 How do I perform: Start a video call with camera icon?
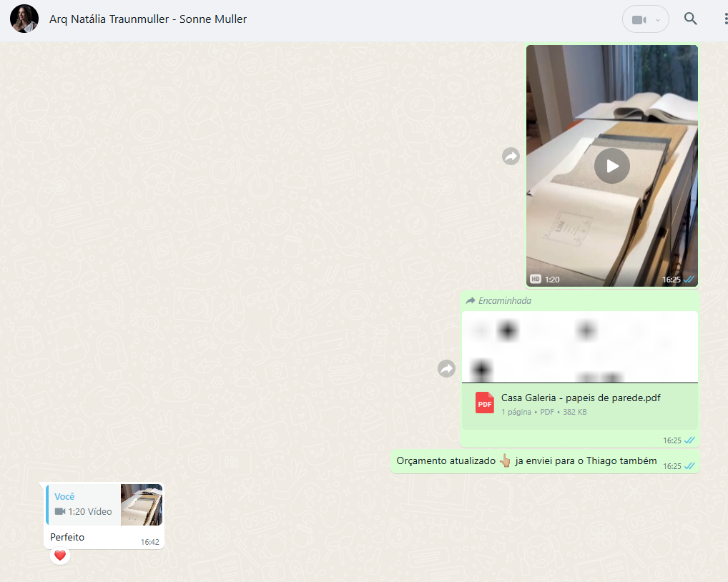coord(639,19)
